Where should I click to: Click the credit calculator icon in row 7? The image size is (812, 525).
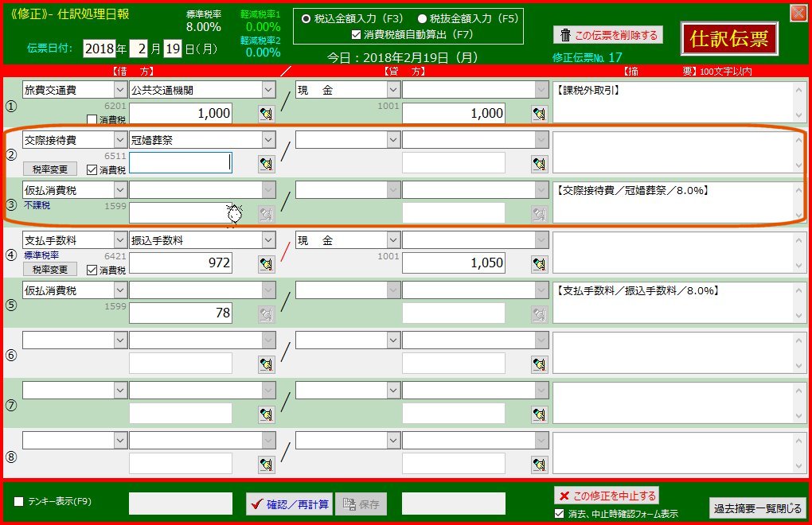tap(540, 414)
